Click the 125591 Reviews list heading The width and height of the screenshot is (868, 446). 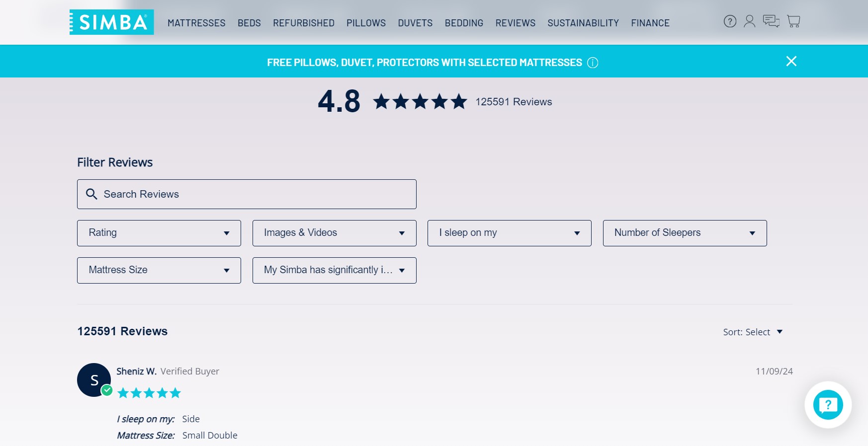(x=122, y=331)
